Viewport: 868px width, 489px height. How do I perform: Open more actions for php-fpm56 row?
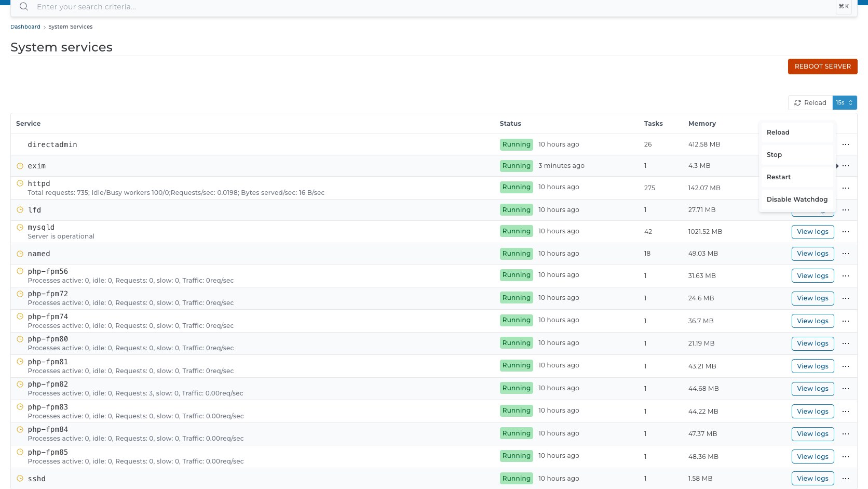pos(846,276)
